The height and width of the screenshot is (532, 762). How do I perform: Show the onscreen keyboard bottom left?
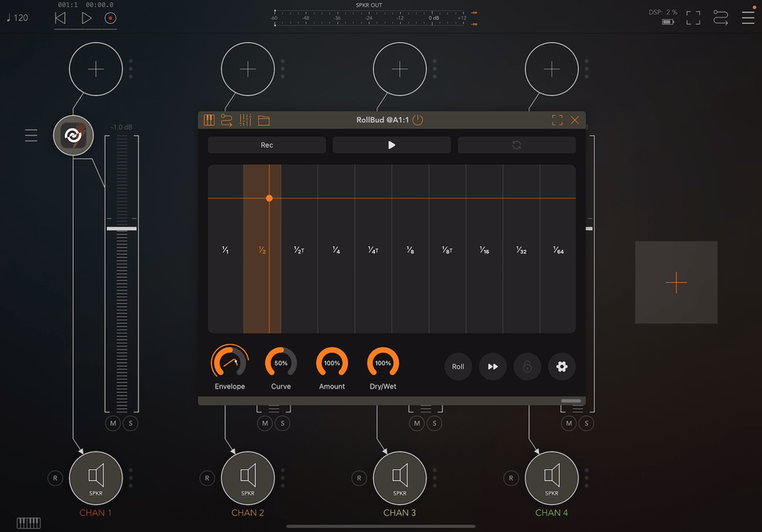(x=29, y=523)
